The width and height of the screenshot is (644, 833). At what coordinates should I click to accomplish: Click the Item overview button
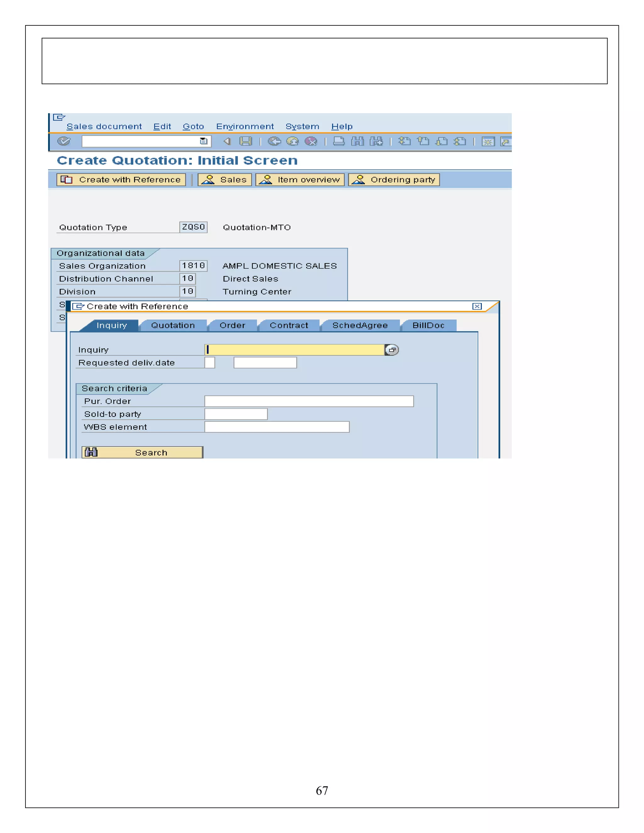pos(300,179)
